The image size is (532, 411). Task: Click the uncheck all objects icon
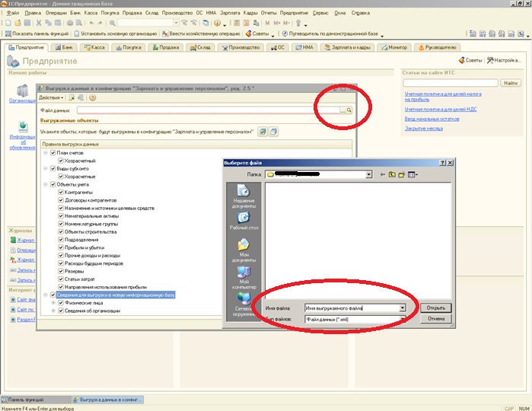[274, 132]
